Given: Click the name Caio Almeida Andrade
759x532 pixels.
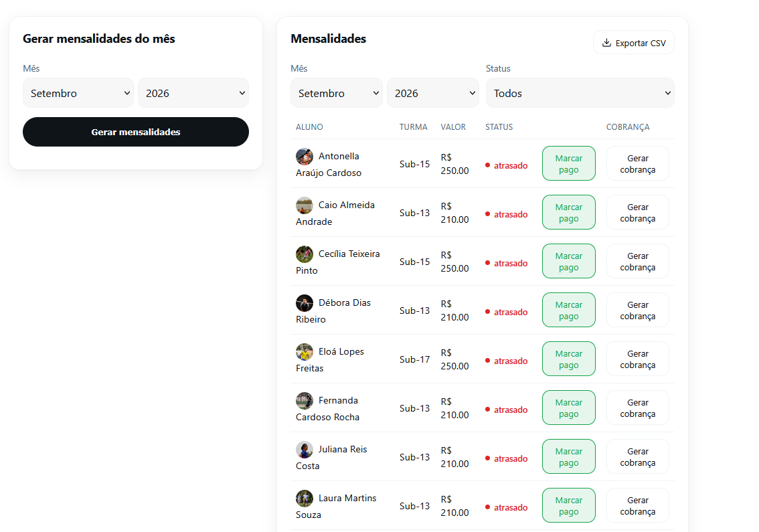Looking at the screenshot, I should point(335,213).
